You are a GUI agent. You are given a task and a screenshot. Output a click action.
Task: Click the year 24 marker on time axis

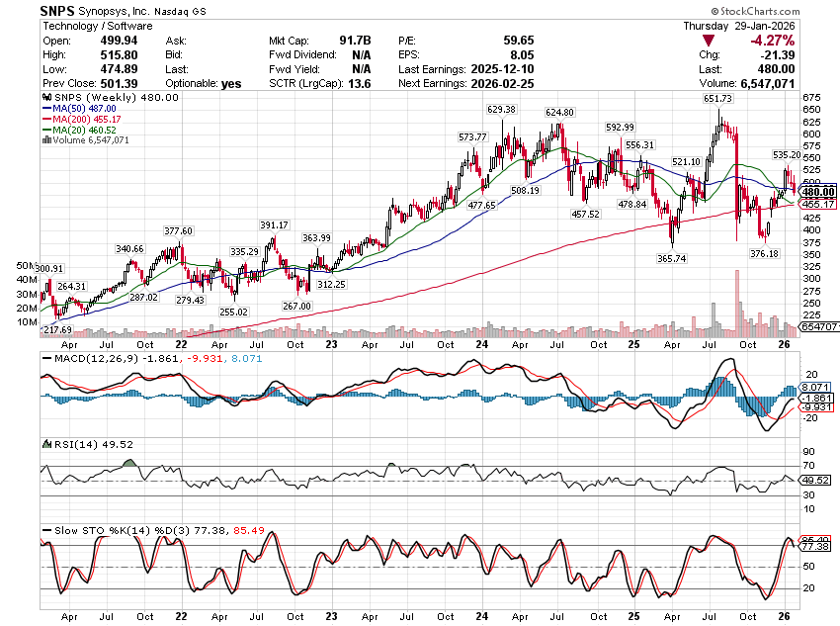click(x=481, y=344)
